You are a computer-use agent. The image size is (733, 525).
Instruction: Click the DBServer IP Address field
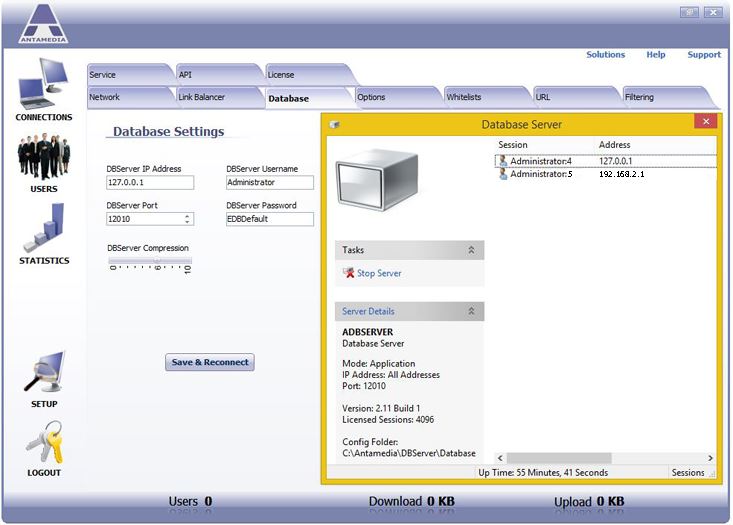(x=150, y=182)
